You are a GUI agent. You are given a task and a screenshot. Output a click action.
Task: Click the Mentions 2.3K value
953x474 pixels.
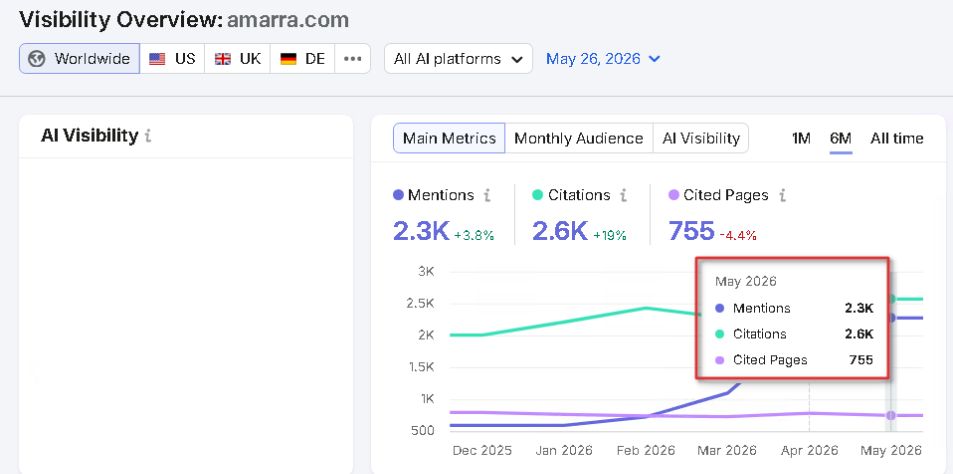[421, 231]
